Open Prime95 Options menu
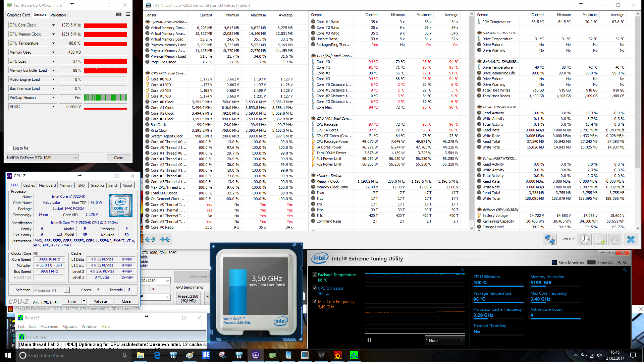Image resolution: width=644 pixels, height=362 pixels. point(70,326)
